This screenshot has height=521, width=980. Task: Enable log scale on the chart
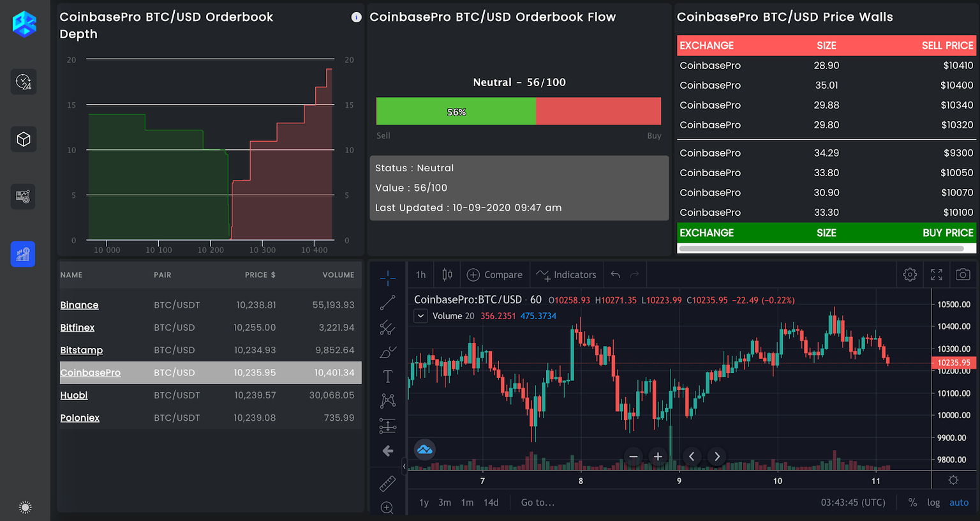933,502
